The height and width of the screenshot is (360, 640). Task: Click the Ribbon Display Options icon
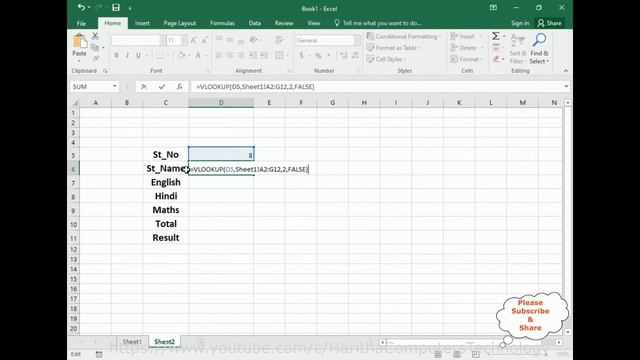tap(493, 7)
